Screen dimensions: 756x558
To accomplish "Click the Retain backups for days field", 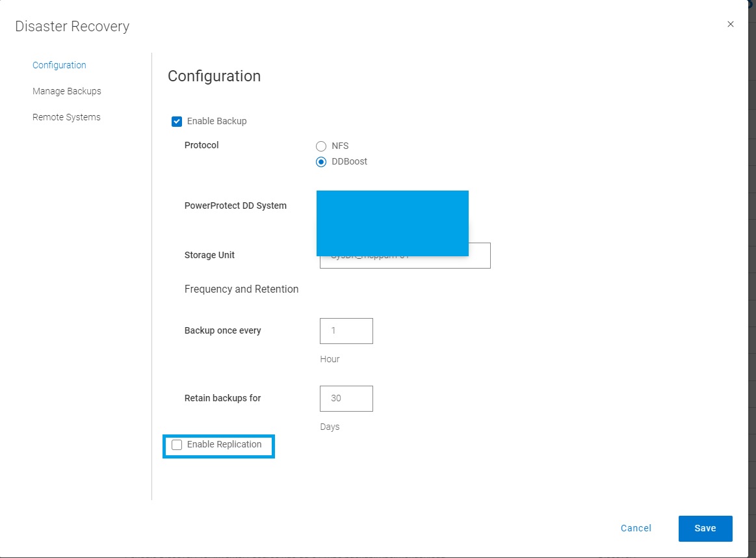I will point(346,398).
